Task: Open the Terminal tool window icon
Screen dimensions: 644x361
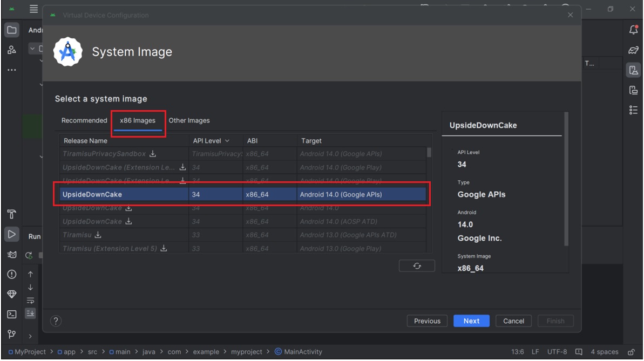Action: (x=11, y=314)
